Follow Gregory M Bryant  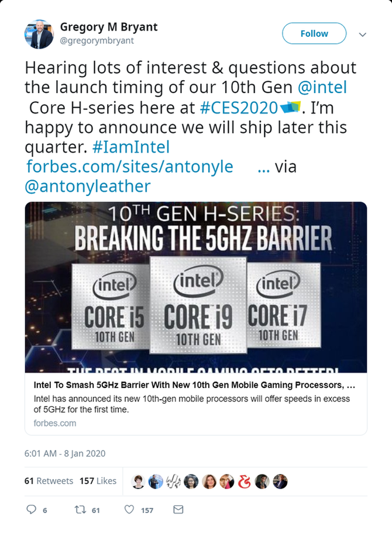coord(314,34)
